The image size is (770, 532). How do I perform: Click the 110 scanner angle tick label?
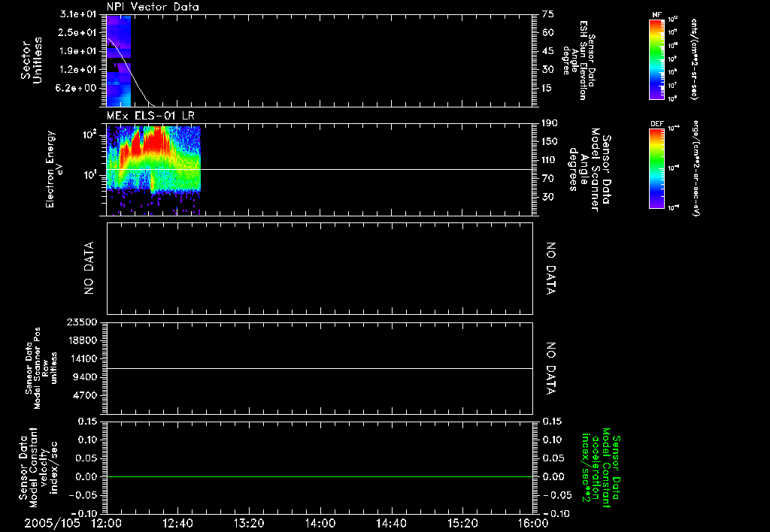(550, 160)
